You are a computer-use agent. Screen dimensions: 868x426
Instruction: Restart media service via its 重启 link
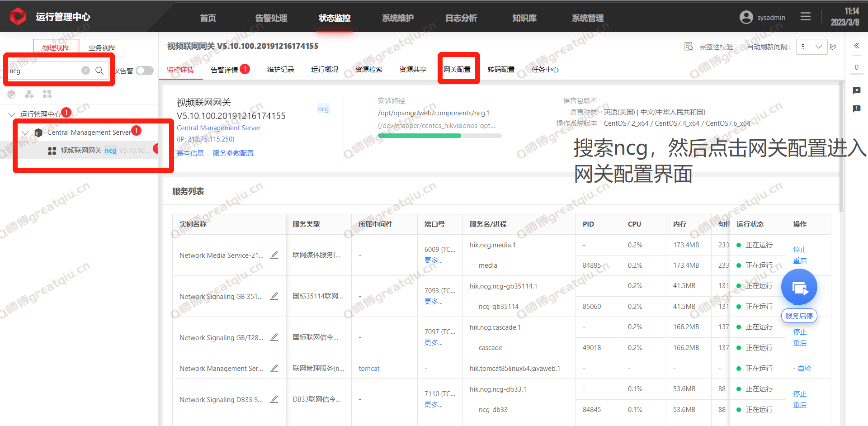coord(799,260)
